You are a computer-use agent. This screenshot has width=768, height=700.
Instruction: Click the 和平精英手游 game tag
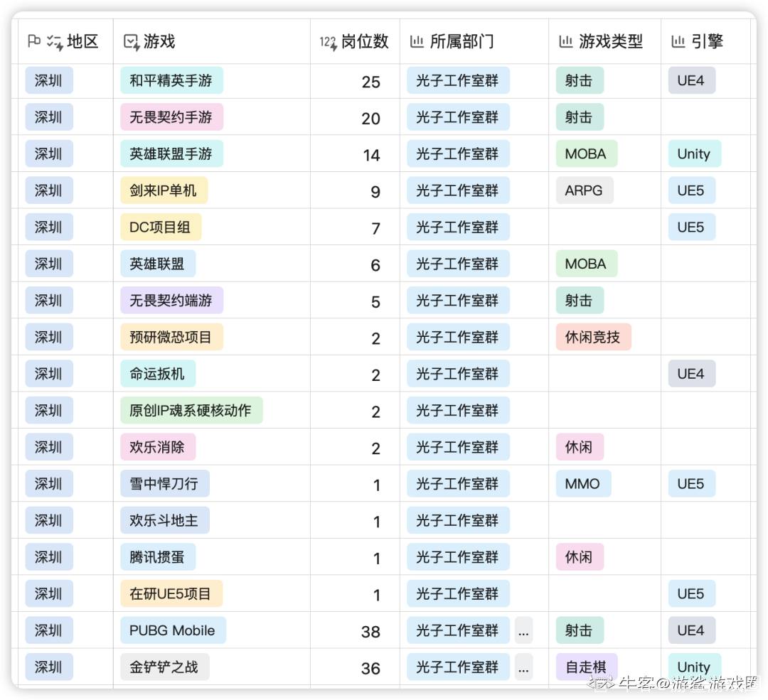(x=171, y=80)
